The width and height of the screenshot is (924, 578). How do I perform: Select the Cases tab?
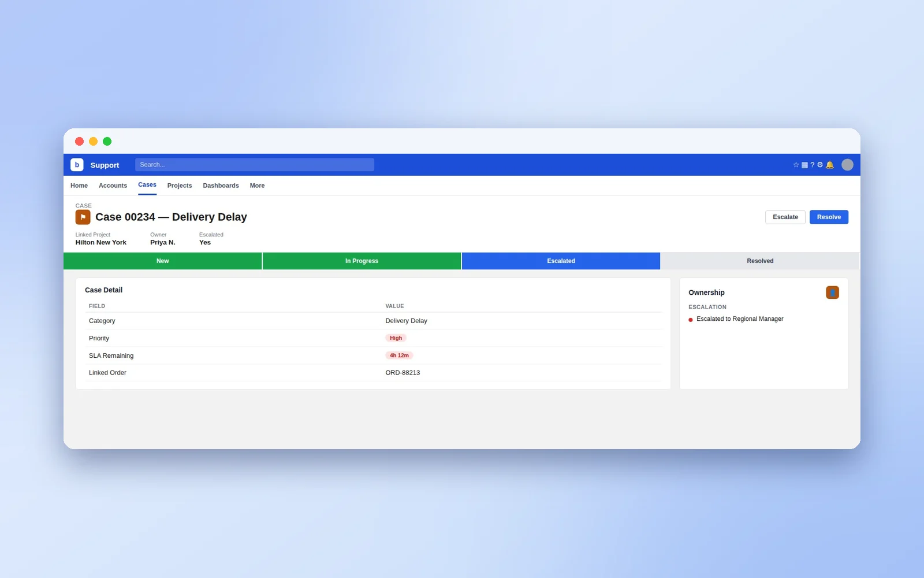tap(147, 185)
